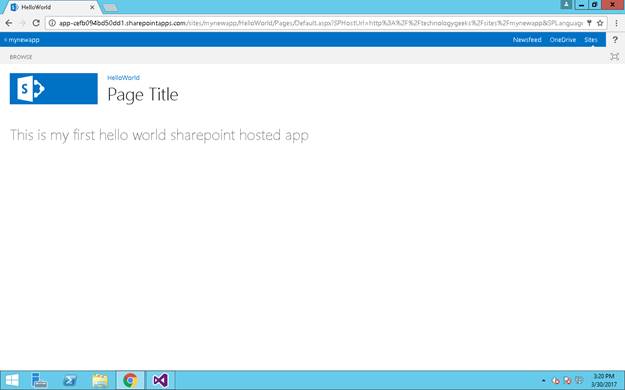Click the grey system tray icon beside the clock
Image resolution: width=625 pixels, height=390 pixels.
coord(579,380)
